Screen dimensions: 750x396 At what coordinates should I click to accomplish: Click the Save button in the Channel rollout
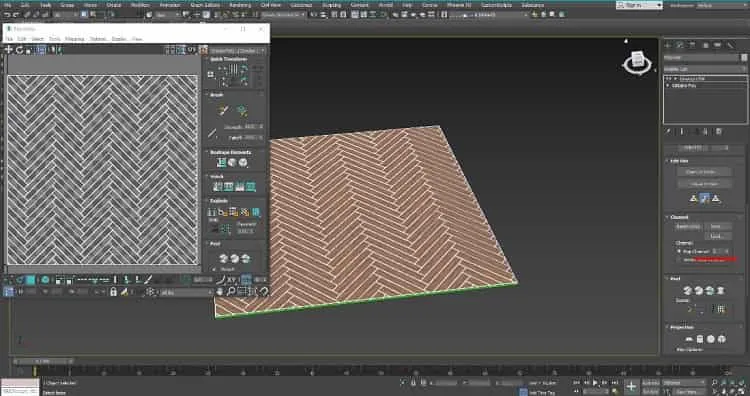pos(718,227)
